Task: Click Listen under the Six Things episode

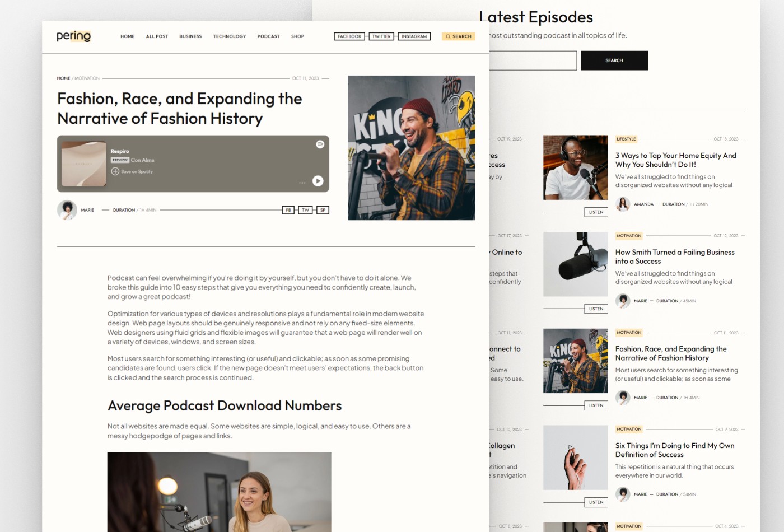Action: tap(596, 503)
